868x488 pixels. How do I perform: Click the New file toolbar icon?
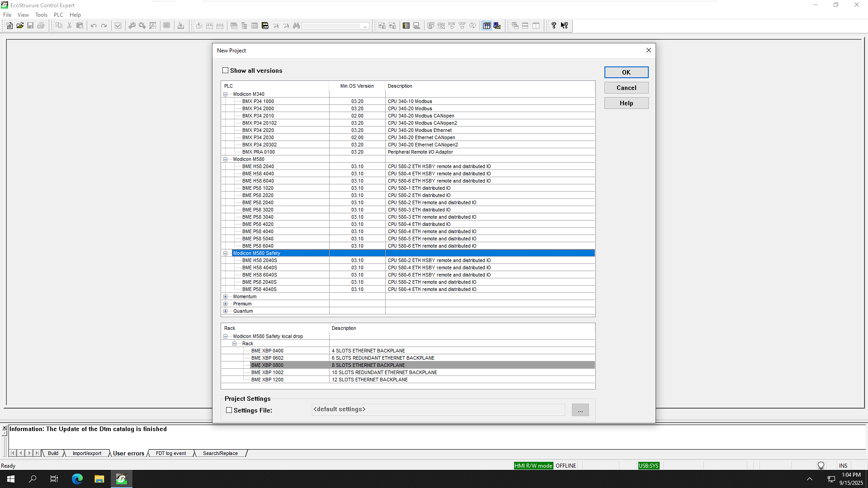(x=9, y=26)
